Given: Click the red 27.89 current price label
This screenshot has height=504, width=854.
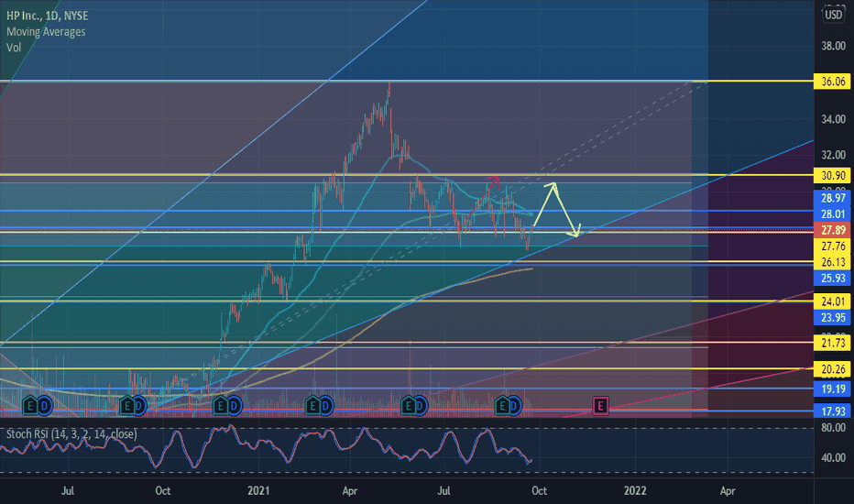Looking at the screenshot, I should click(x=833, y=230).
